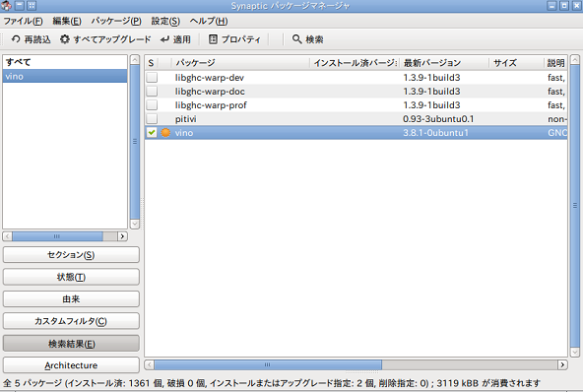Click the 由来 filter button
The height and width of the screenshot is (392, 583).
(x=71, y=299)
